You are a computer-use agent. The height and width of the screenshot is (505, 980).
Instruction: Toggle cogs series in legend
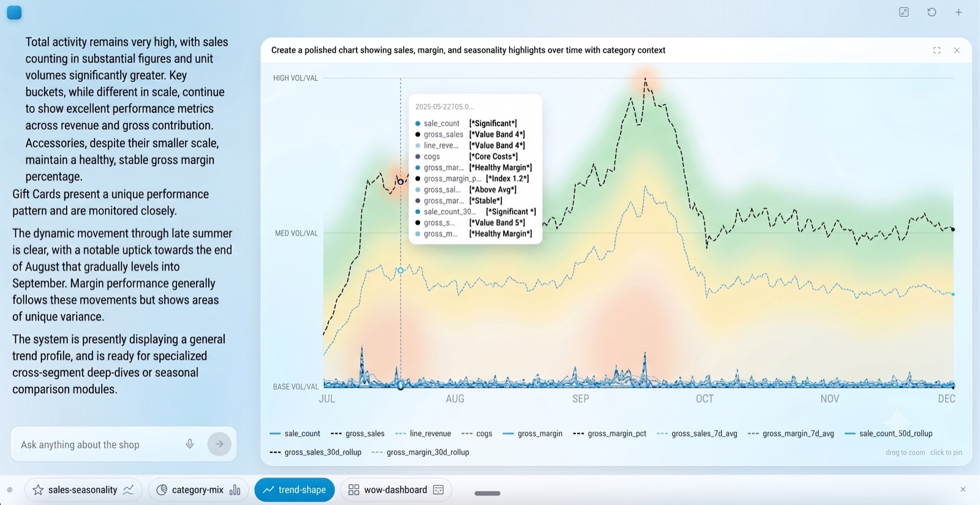click(x=477, y=433)
